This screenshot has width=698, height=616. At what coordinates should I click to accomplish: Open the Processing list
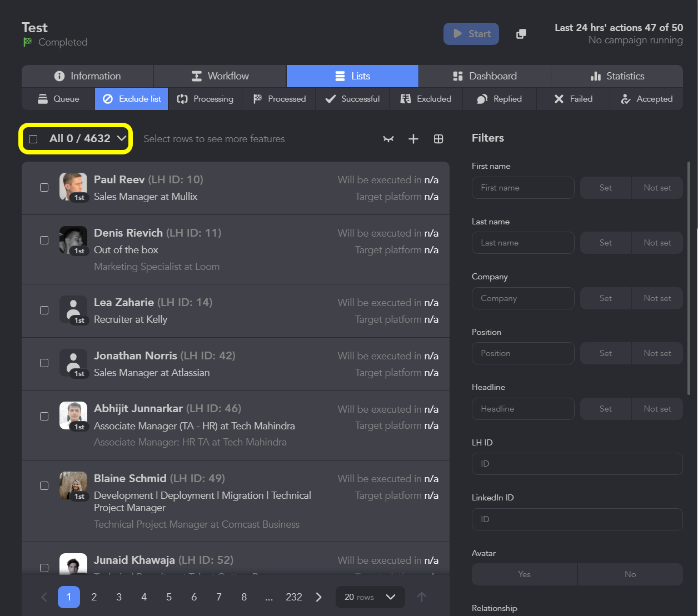click(205, 99)
